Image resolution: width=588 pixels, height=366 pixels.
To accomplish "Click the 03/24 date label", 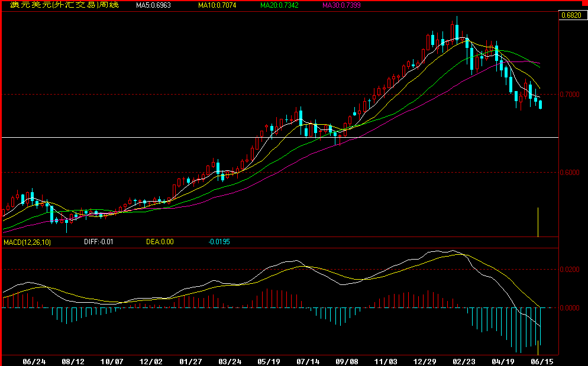I will click(230, 361).
